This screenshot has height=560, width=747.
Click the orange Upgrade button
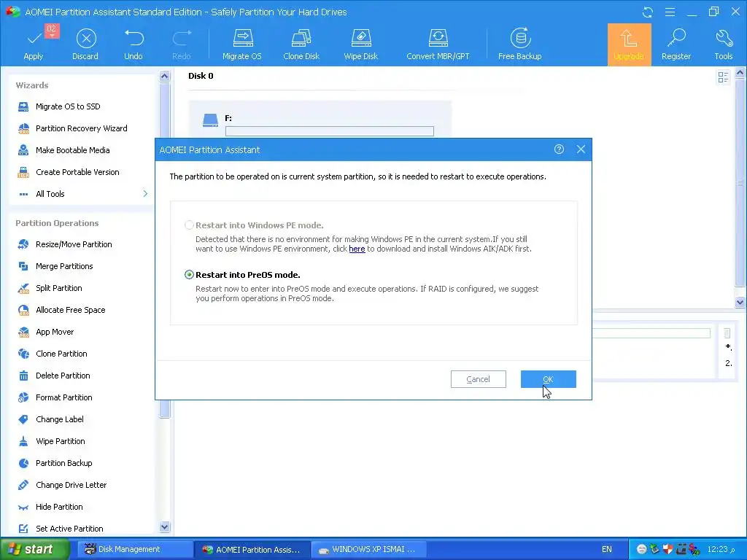[629, 44]
